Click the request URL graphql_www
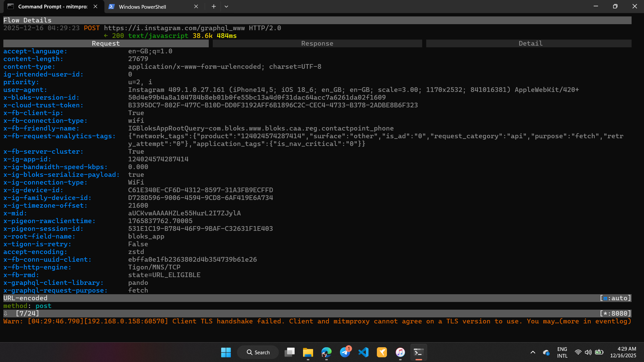The height and width of the screenshot is (362, 644). tap(174, 28)
